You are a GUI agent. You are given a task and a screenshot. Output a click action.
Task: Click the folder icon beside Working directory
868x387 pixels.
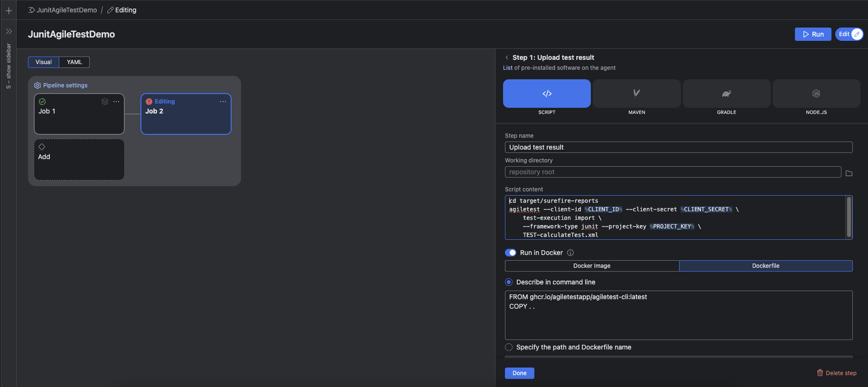tap(849, 173)
